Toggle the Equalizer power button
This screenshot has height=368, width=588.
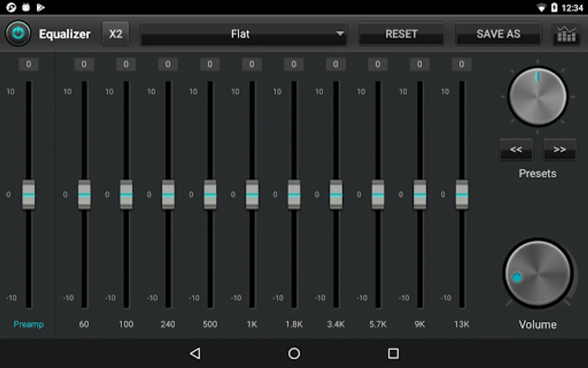pos(18,34)
